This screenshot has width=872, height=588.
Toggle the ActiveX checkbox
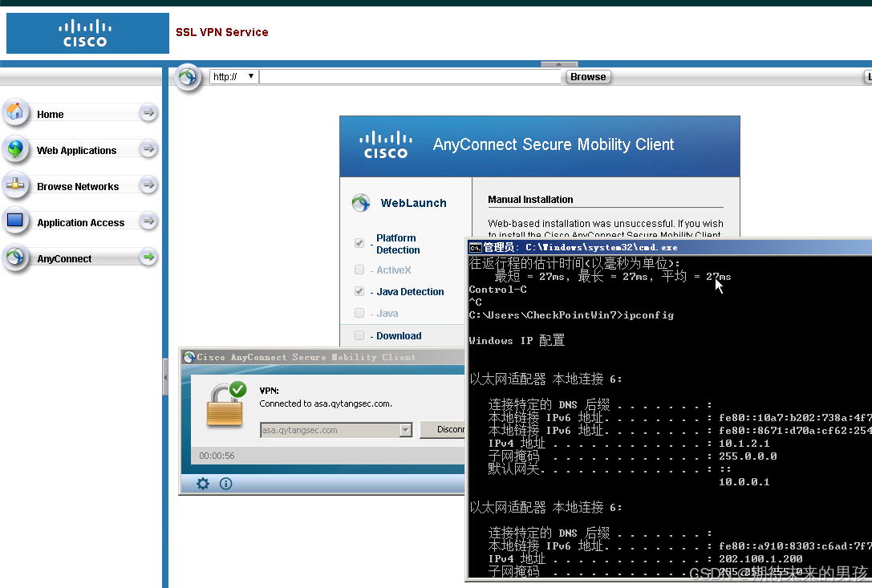click(359, 270)
